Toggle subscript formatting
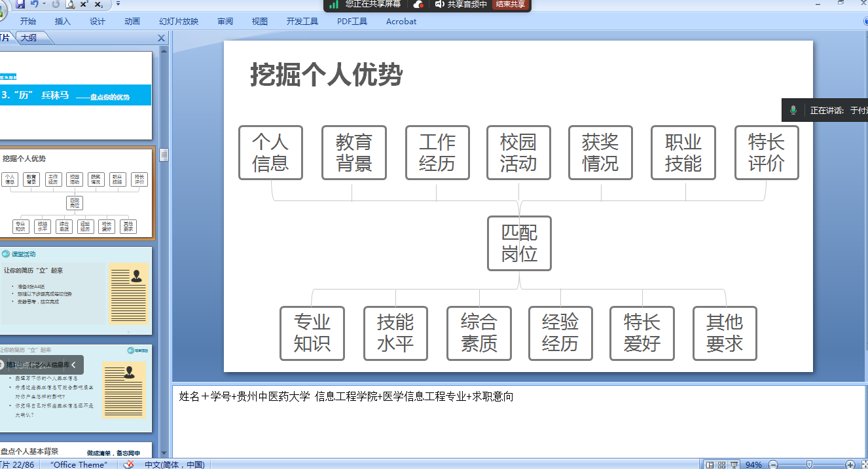Image resolution: width=868 pixels, height=469 pixels. pyautogui.click(x=99, y=4)
